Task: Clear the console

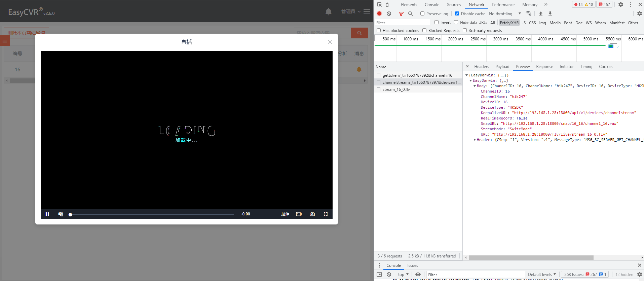Action: click(389, 274)
